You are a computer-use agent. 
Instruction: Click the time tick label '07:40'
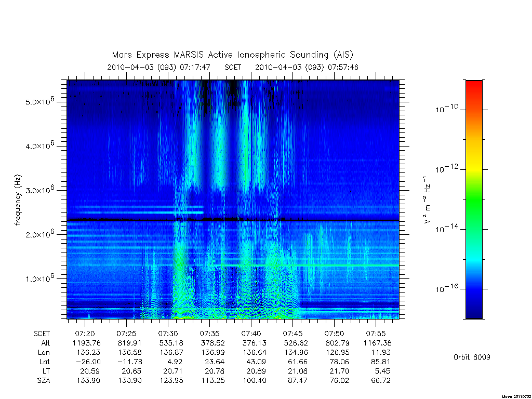[x=251, y=334]
